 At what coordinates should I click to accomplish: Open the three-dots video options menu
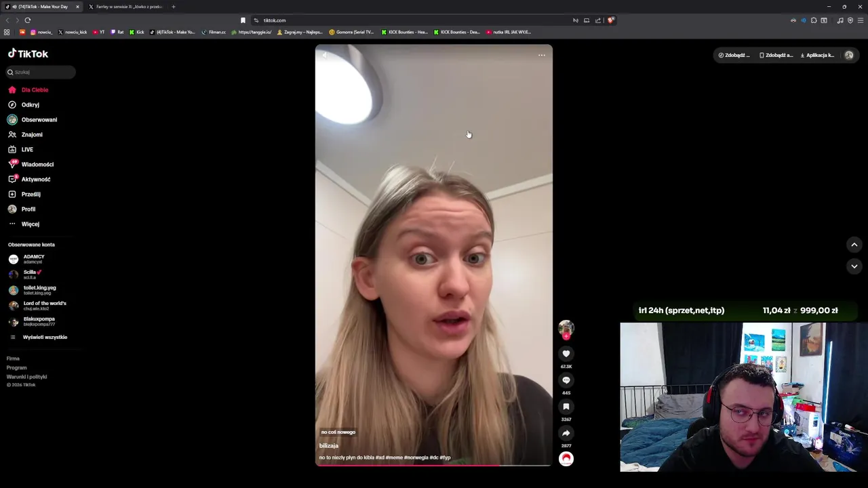(542, 56)
